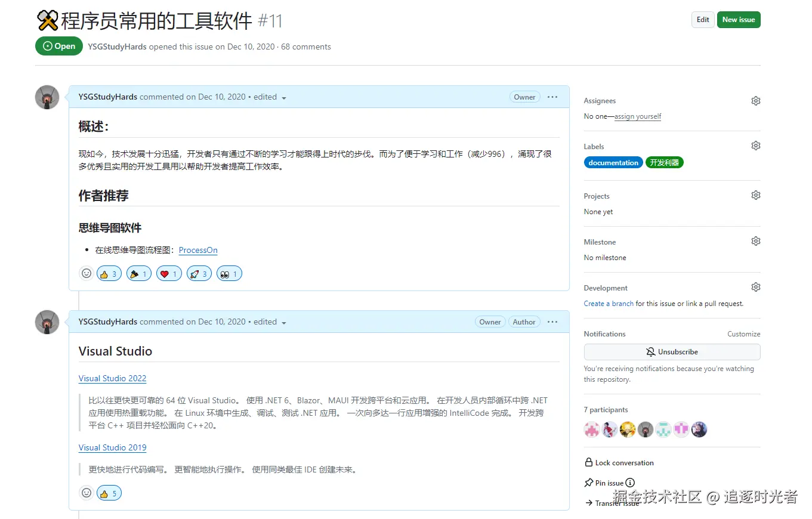Click the first participant avatar
Screen dimensions: 812x519
[592, 430]
